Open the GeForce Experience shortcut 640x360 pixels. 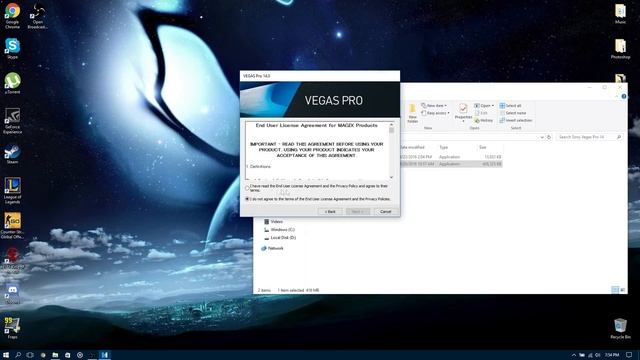12,121
